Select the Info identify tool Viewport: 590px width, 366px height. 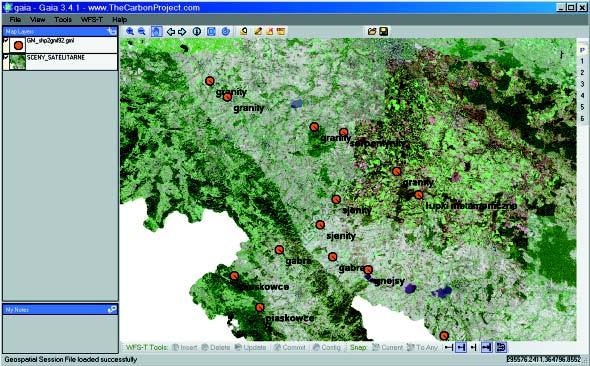(196, 32)
